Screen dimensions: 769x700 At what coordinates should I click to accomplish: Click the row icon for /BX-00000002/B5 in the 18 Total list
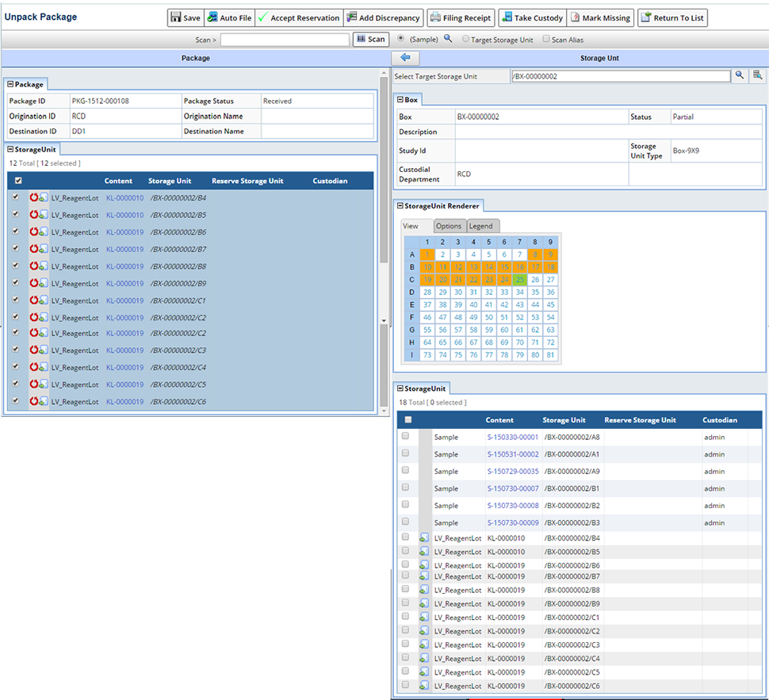click(x=424, y=552)
